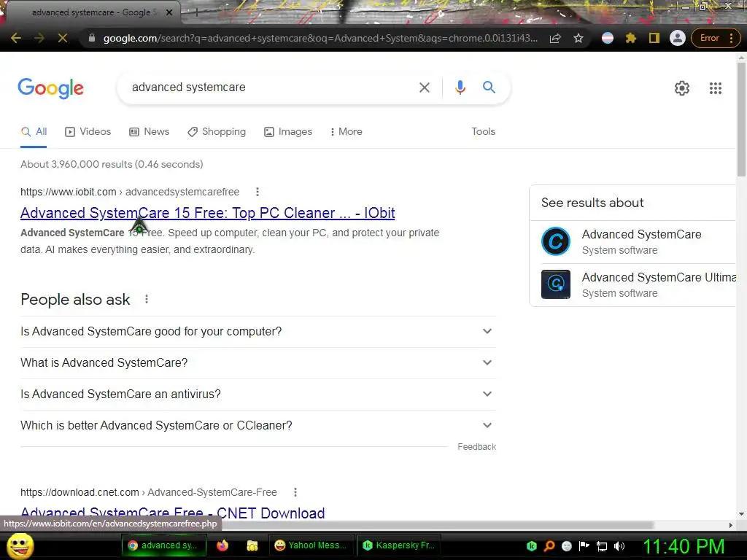Switch to the Images tab
The height and width of the screenshot is (560, 747).
(288, 132)
